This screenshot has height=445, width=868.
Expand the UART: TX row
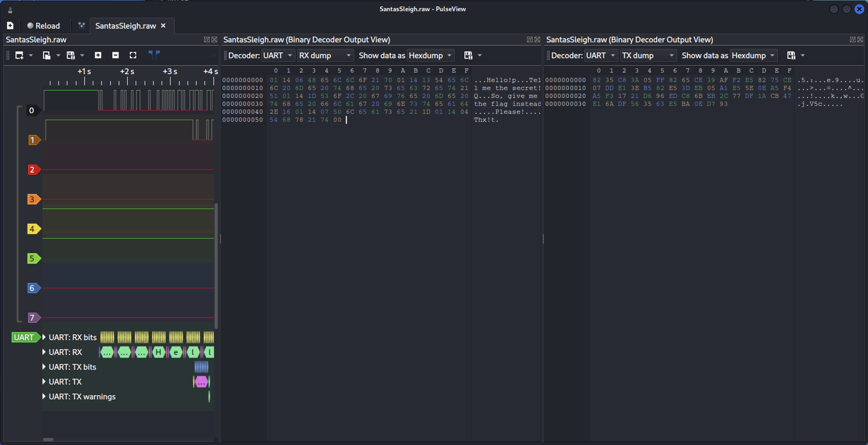pos(44,382)
